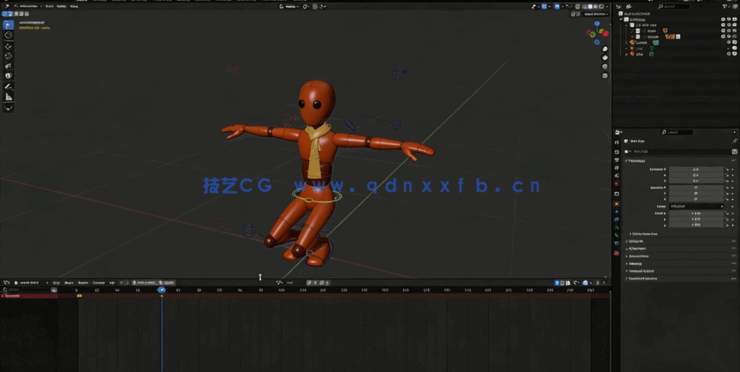Select the Transform tool

click(x=8, y=76)
